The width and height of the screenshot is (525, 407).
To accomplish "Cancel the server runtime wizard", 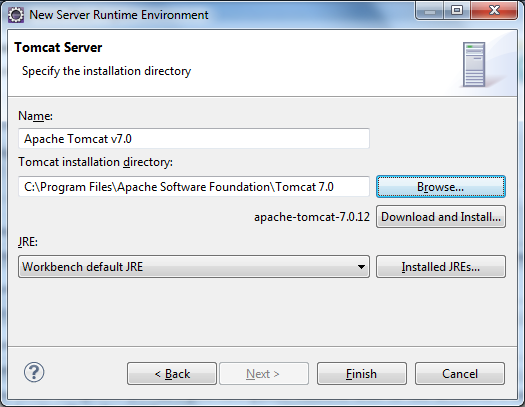I will (460, 374).
